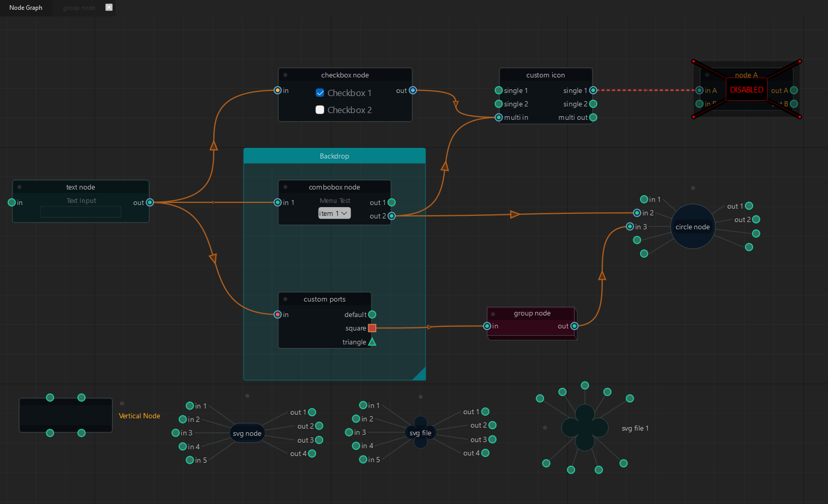Click the out port of text node

click(150, 202)
